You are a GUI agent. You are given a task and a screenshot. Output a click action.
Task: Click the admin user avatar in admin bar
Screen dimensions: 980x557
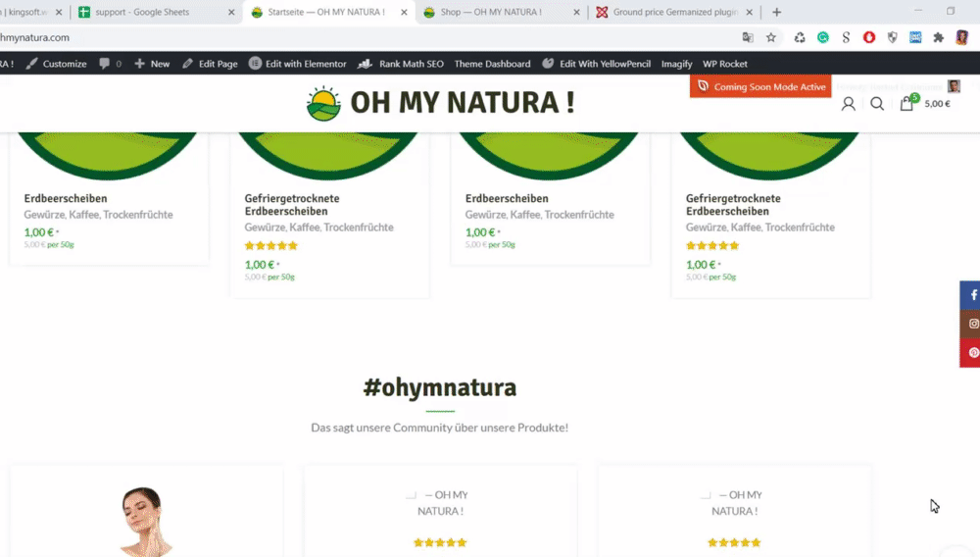[954, 86]
